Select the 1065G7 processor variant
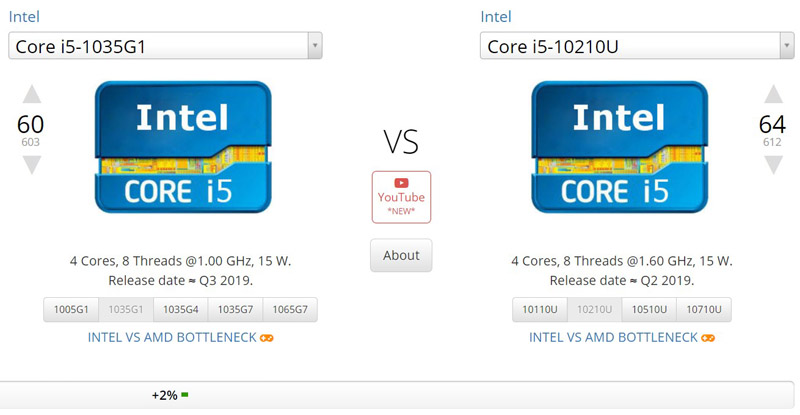The width and height of the screenshot is (800, 415). 290,309
